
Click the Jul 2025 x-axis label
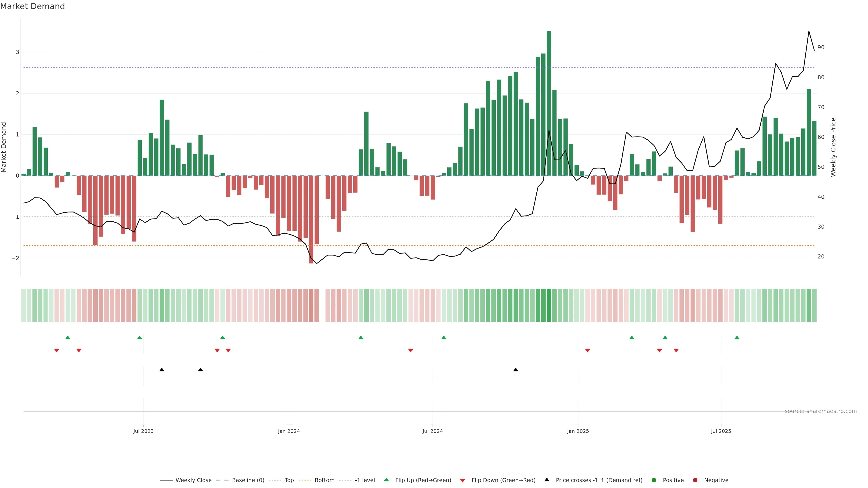point(721,431)
